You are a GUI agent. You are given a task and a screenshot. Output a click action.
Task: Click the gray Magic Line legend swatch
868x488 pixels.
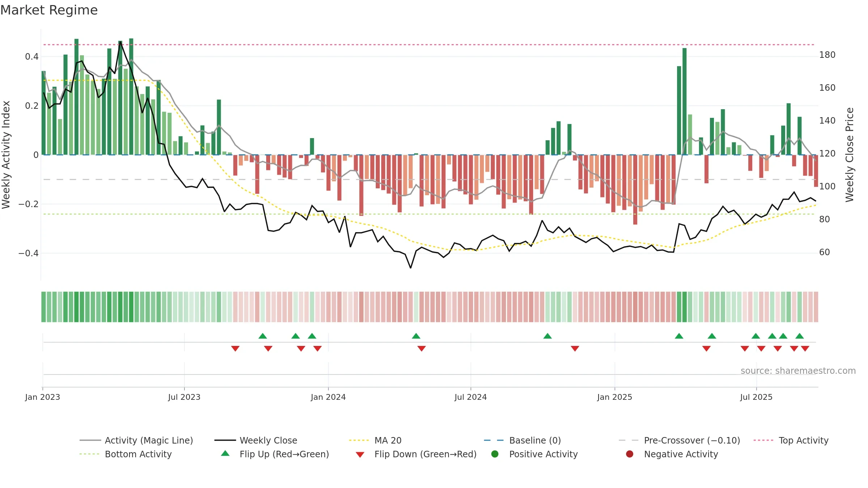[x=90, y=440]
